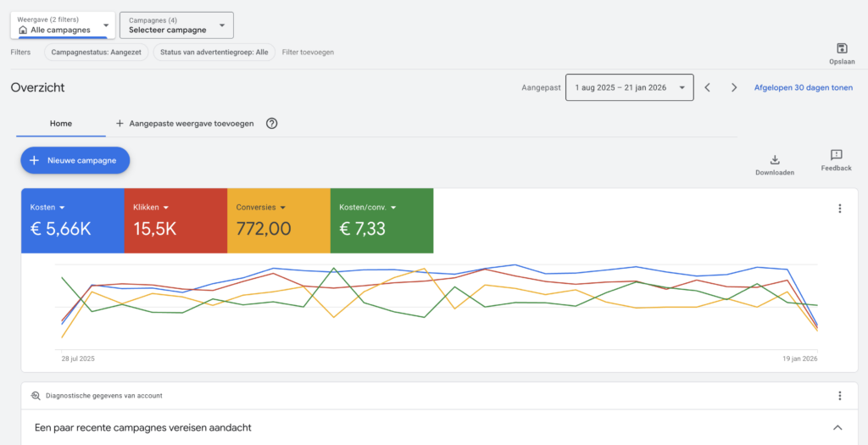Viewport: 868px width, 445px height.
Task: Click Aangepaste weergave toevoegen tab
Action: [184, 123]
